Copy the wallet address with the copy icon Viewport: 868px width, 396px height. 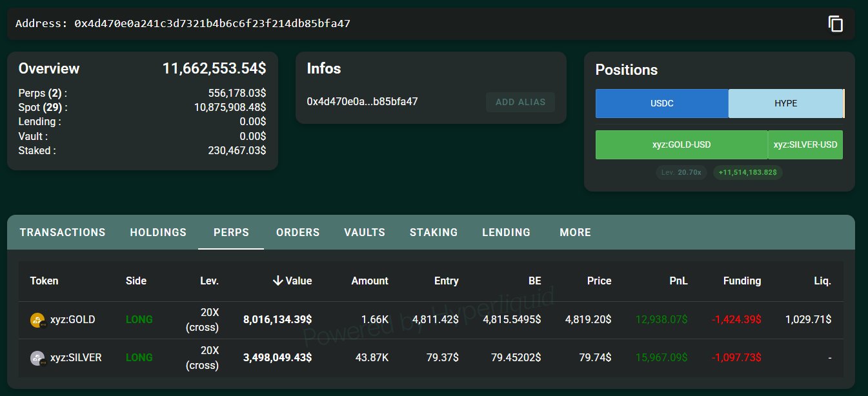pos(836,24)
